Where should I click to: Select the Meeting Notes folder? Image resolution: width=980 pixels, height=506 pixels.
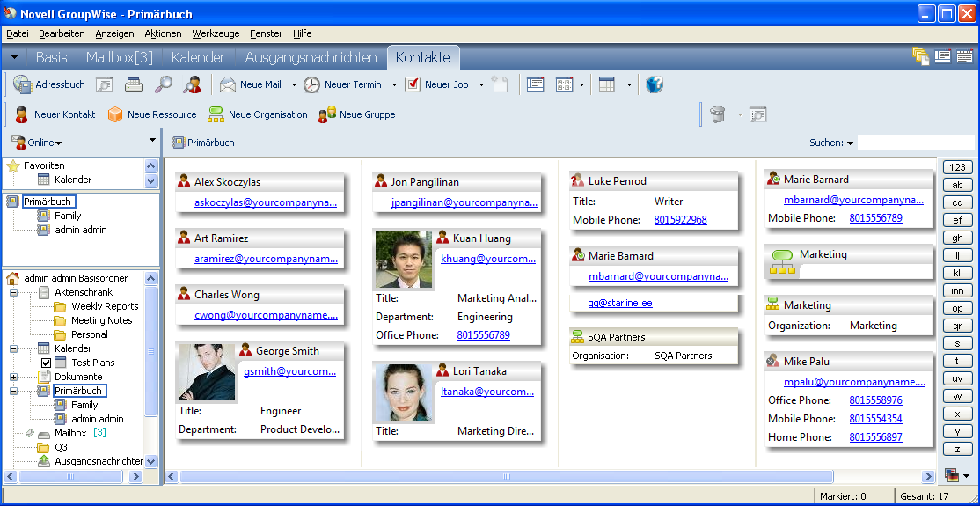[102, 320]
